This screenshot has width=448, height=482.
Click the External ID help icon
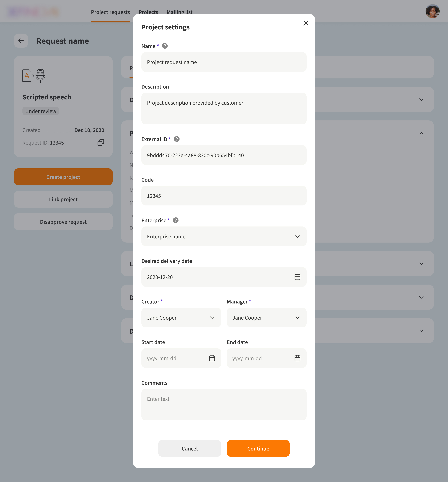pos(177,139)
